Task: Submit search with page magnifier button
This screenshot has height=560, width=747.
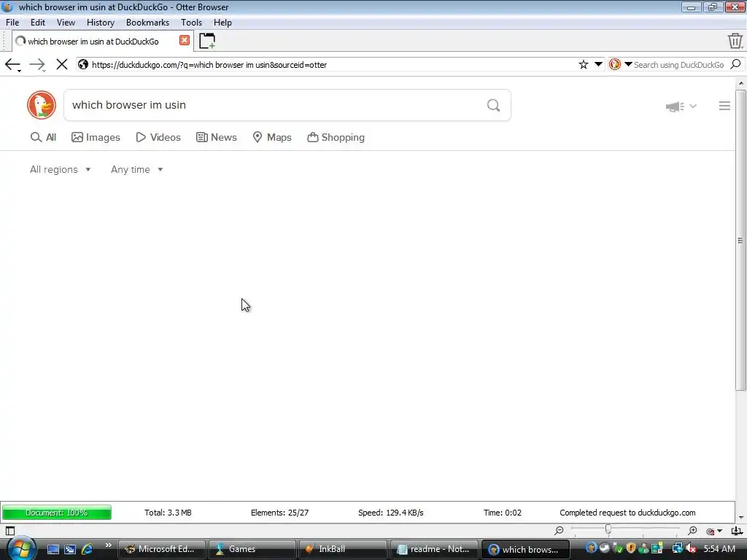Action: tap(494, 105)
